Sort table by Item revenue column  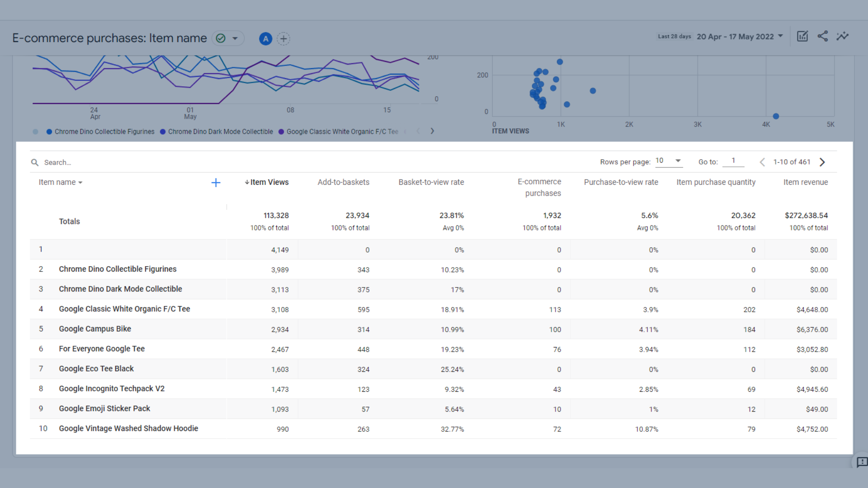(805, 182)
